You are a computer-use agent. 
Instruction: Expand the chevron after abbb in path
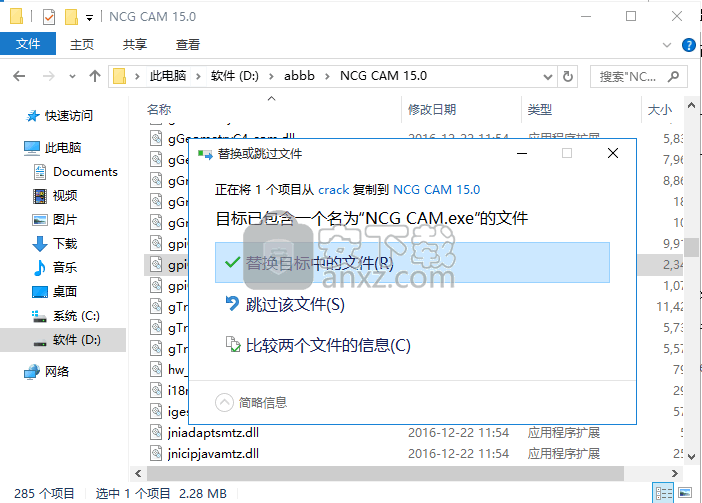(x=327, y=77)
